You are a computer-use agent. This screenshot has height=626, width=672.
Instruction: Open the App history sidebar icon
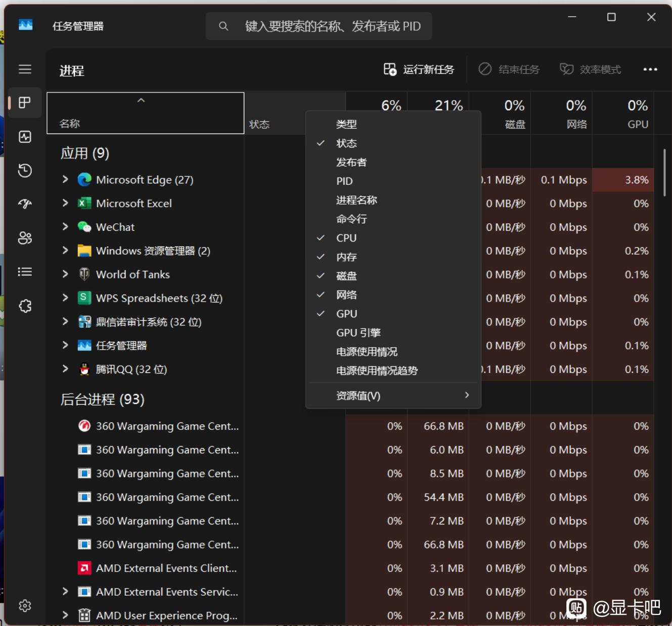click(25, 170)
